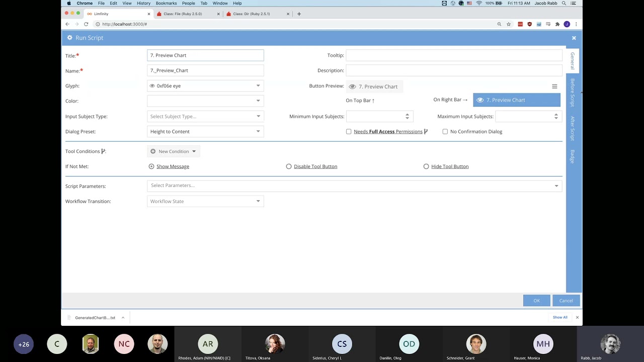Open a new browser tab with plus

pos(299,14)
